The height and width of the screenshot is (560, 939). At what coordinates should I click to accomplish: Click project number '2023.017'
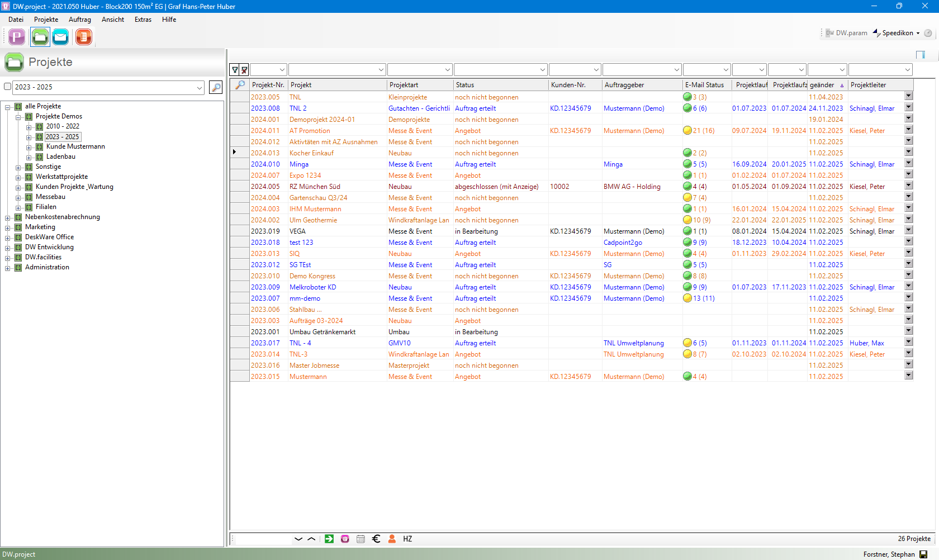click(x=265, y=343)
